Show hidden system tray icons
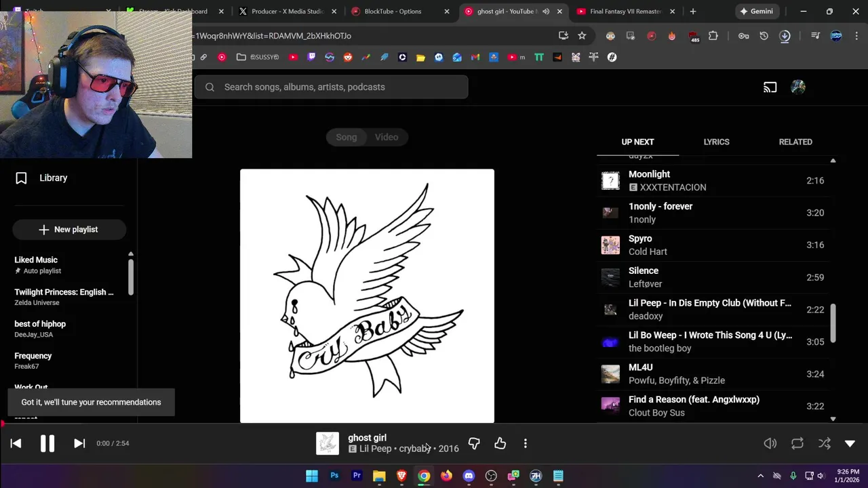The width and height of the screenshot is (868, 488). point(760,476)
